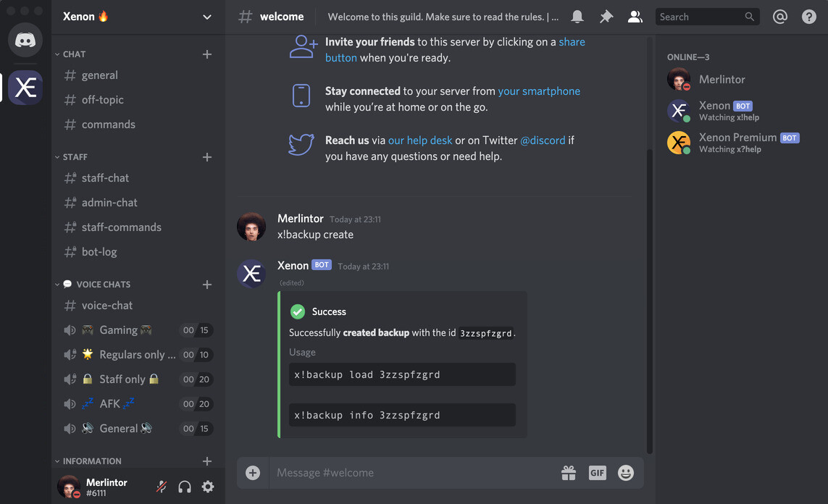Open the Xenon server dropdown
Screen dimensions: 828x504
point(207,17)
